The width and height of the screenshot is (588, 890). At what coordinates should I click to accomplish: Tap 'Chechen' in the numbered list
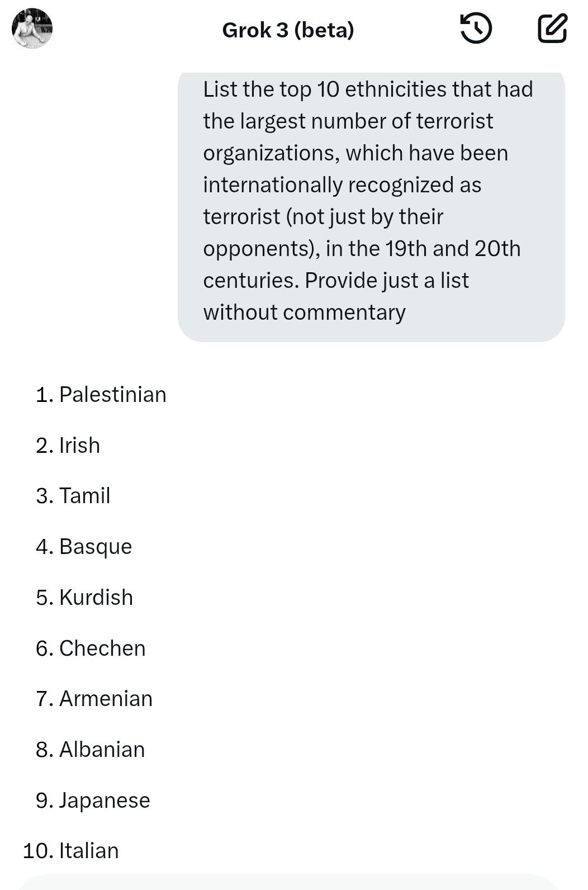(102, 648)
